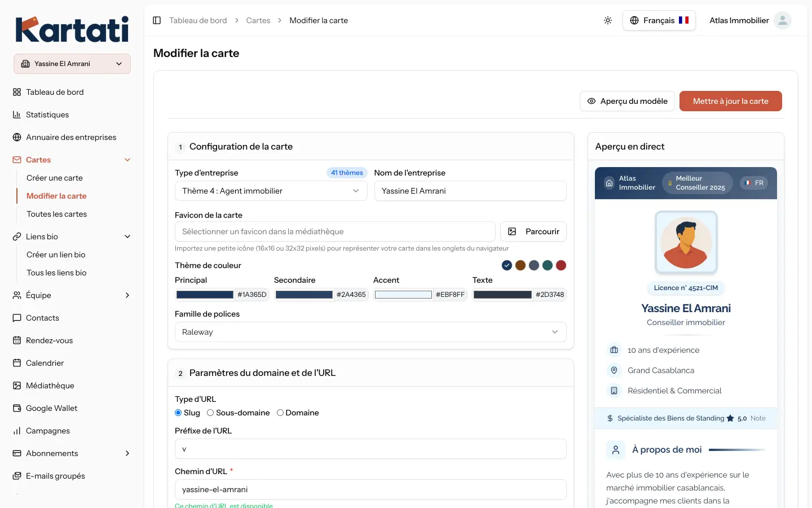This screenshot has height=508, width=812.
Task: Open the Accent color picker swatch
Action: coord(403,295)
